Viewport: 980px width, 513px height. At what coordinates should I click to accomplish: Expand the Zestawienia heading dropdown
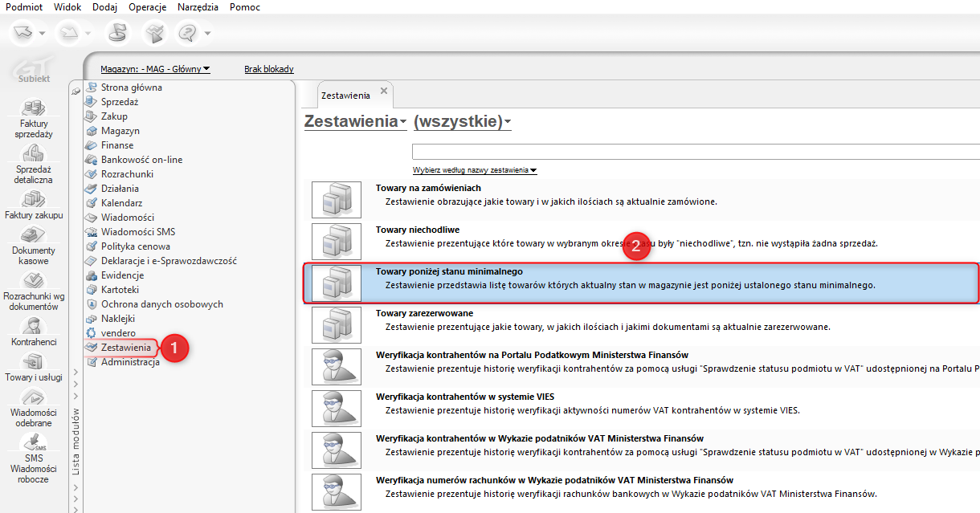pyautogui.click(x=356, y=121)
